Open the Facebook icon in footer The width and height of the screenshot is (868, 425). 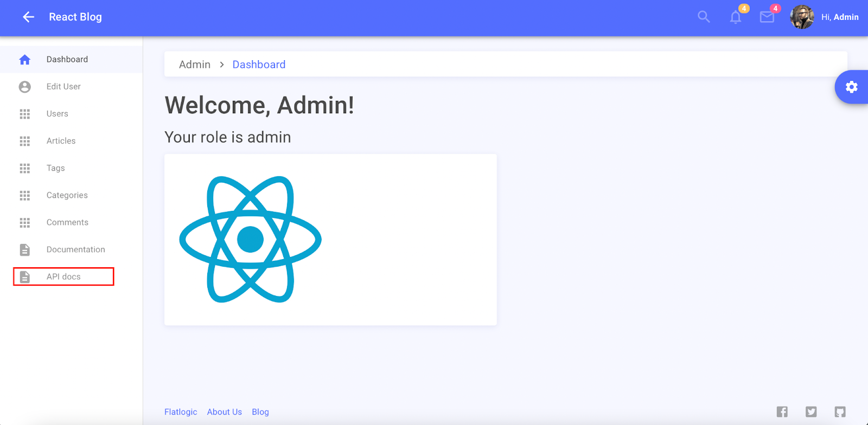pos(782,411)
